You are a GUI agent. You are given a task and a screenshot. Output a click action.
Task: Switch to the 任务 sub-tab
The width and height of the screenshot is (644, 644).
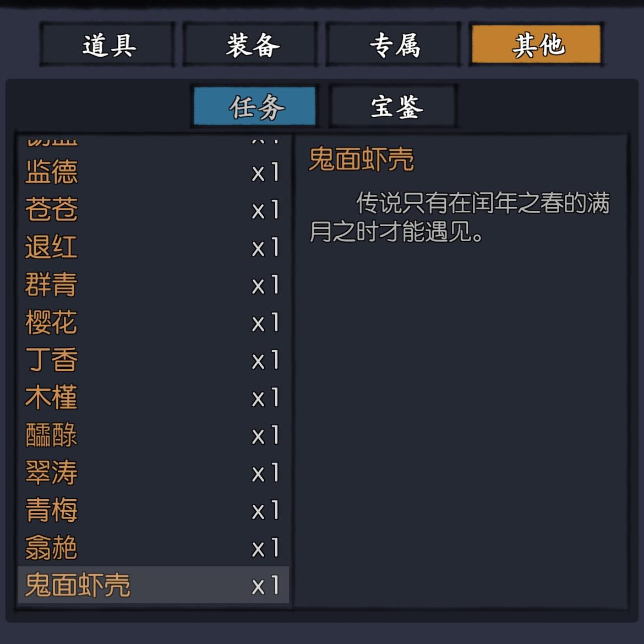coord(255,106)
